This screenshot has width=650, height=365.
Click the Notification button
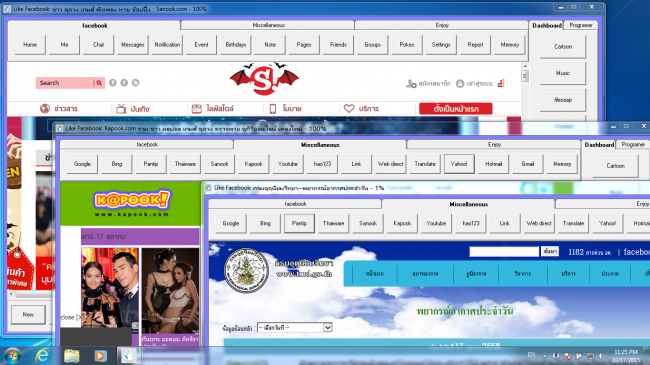coord(167,45)
